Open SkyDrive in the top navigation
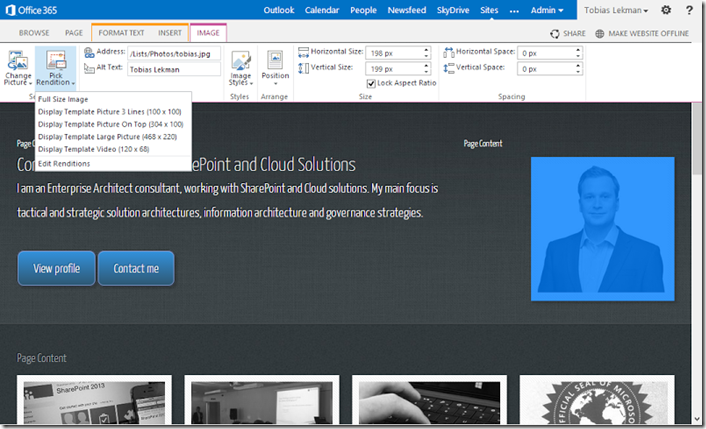This screenshot has width=706, height=429. click(453, 10)
